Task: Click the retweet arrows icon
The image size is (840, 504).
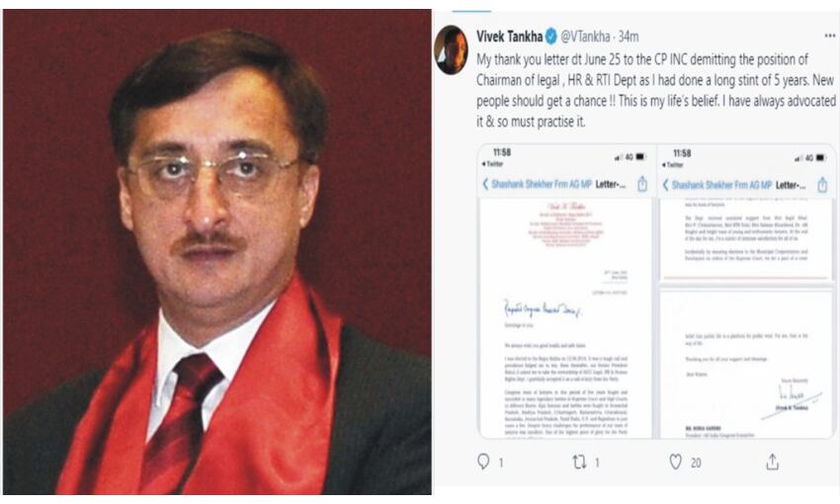Action: (579, 462)
